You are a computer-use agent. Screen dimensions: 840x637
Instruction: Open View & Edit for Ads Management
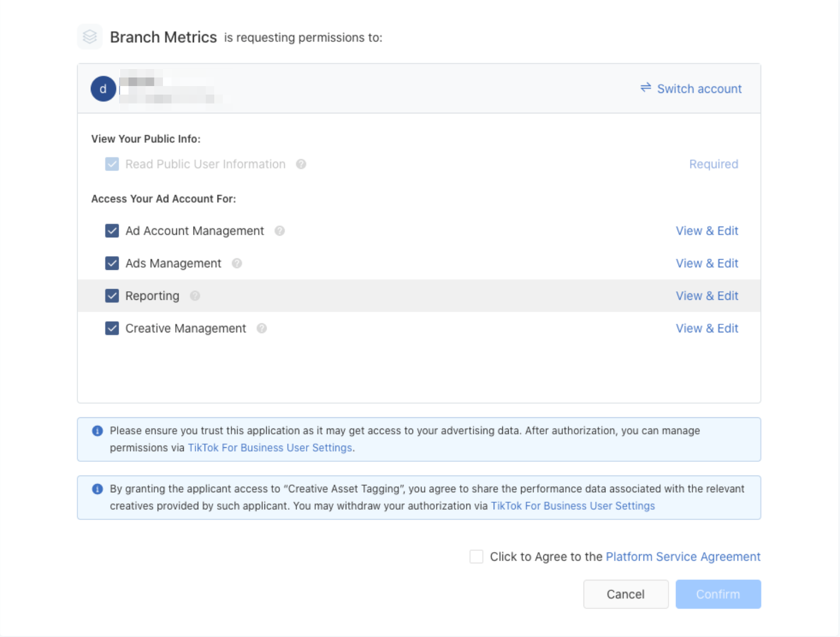[x=706, y=263]
